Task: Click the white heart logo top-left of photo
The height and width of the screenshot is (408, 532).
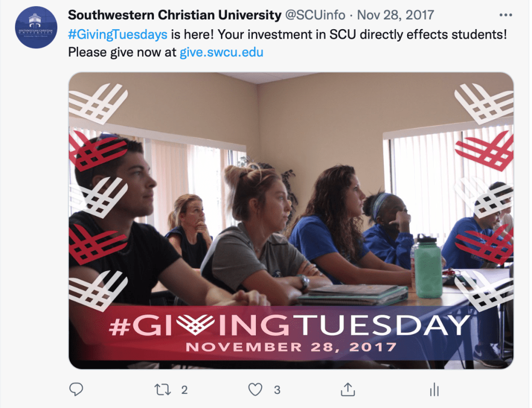Action: (98, 104)
